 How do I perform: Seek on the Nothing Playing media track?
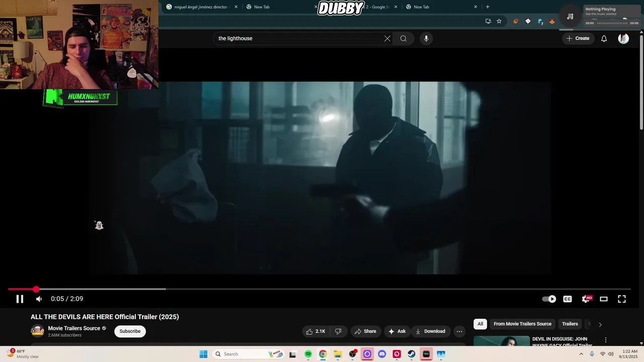pos(612,23)
